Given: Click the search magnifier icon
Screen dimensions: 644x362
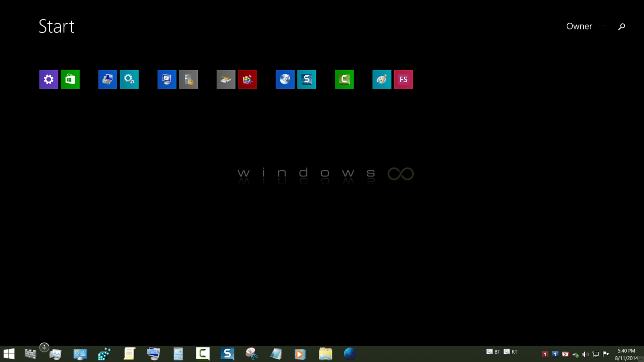Looking at the screenshot, I should pyautogui.click(x=621, y=27).
